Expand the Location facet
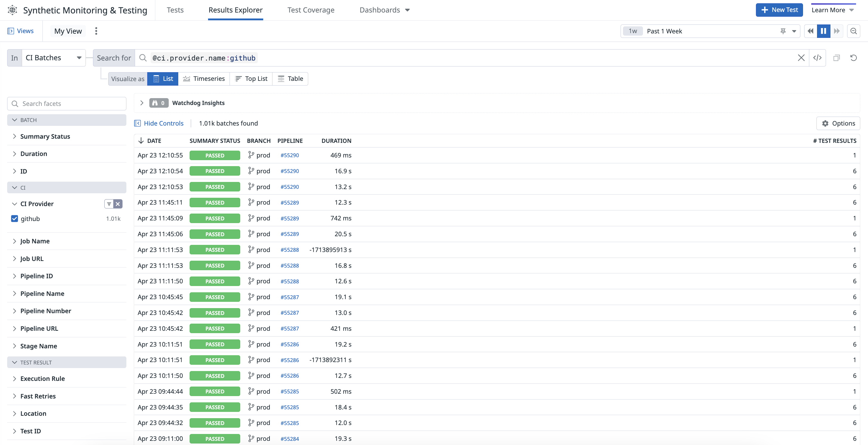Screen dimensions: 868x445 click(15, 413)
